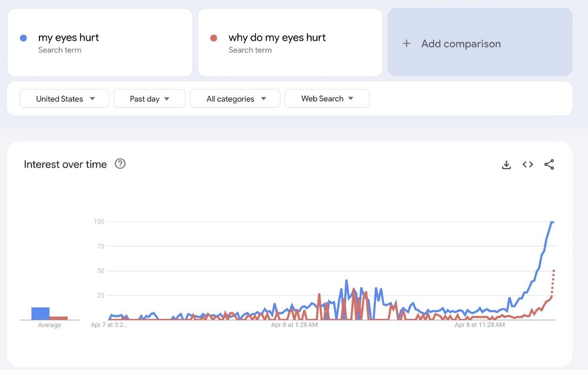Click the Apr 8 at 1:28 AM axis label
This screenshot has height=370, width=588.
tap(295, 324)
